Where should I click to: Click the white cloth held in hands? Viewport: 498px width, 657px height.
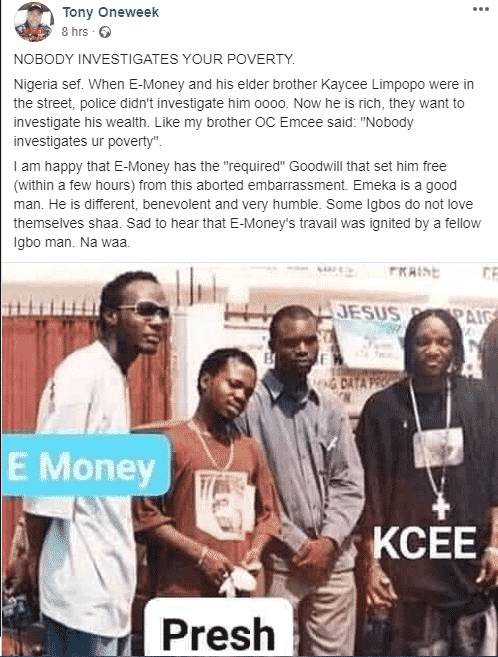click(238, 579)
